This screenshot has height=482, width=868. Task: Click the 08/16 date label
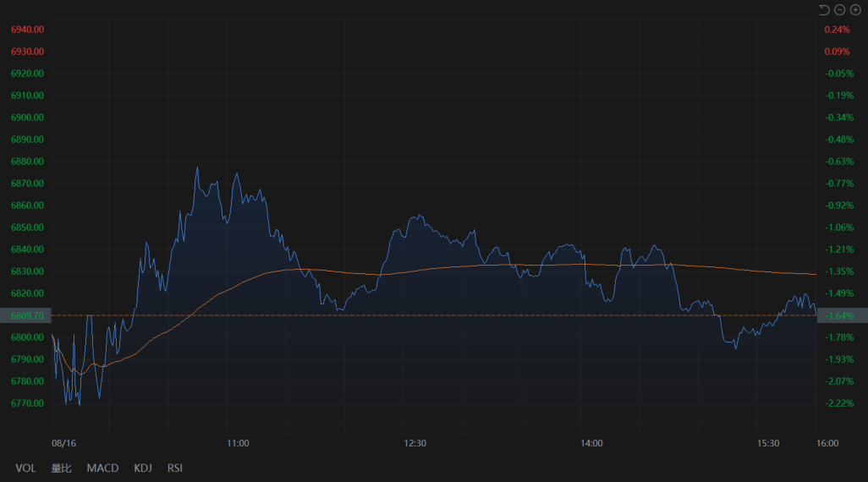[63, 443]
